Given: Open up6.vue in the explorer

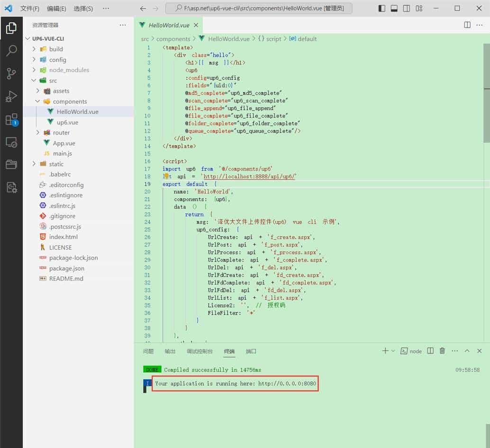Looking at the screenshot, I should tap(67, 122).
